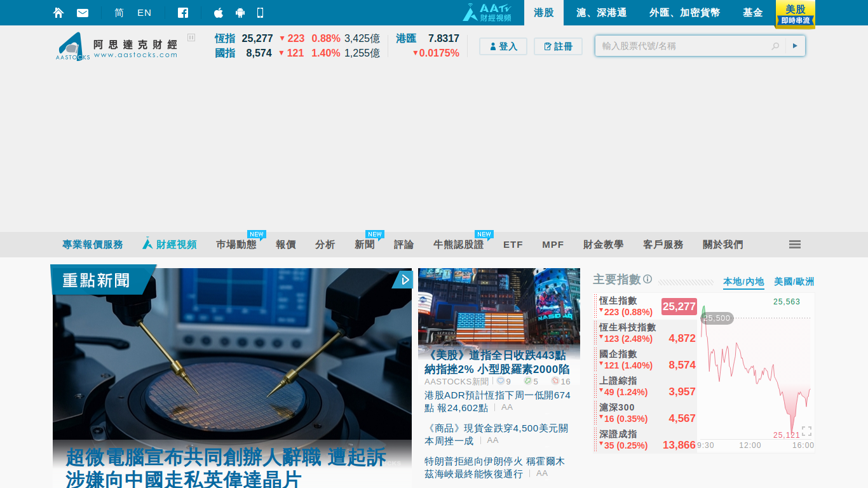The height and width of the screenshot is (488, 868).
Task: Open the 關於我們 menu
Action: (723, 245)
